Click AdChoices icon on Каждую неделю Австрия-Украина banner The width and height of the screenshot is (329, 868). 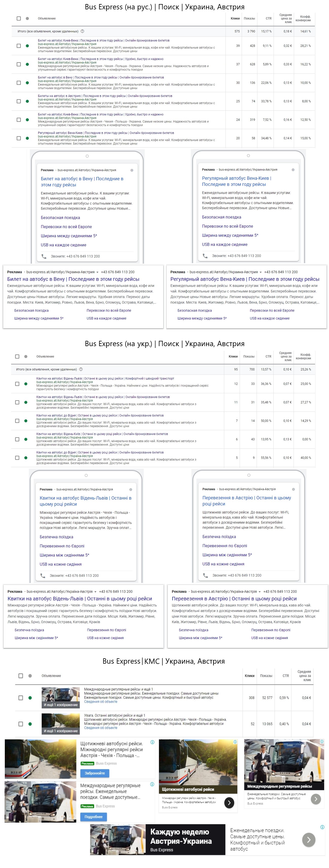coord(322,827)
